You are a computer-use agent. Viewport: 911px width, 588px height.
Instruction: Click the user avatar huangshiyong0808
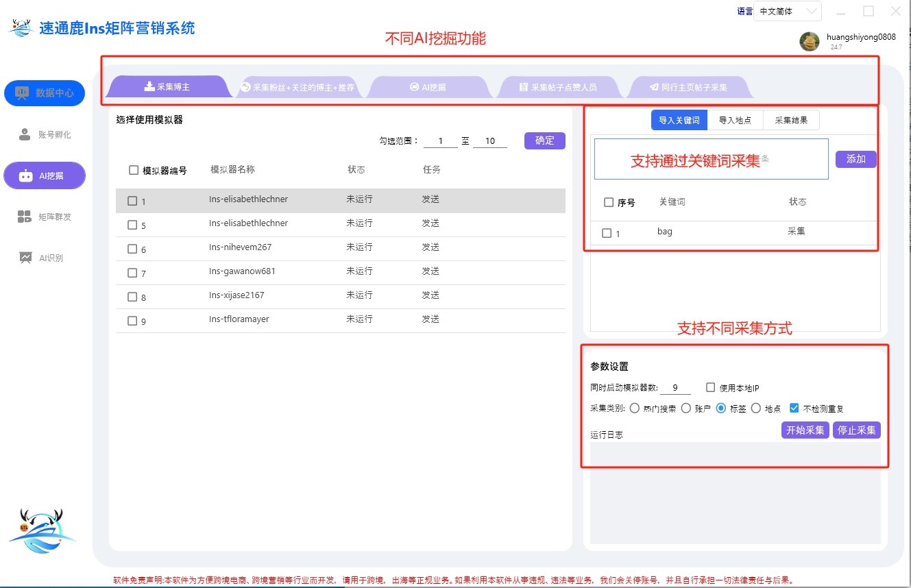(810, 42)
